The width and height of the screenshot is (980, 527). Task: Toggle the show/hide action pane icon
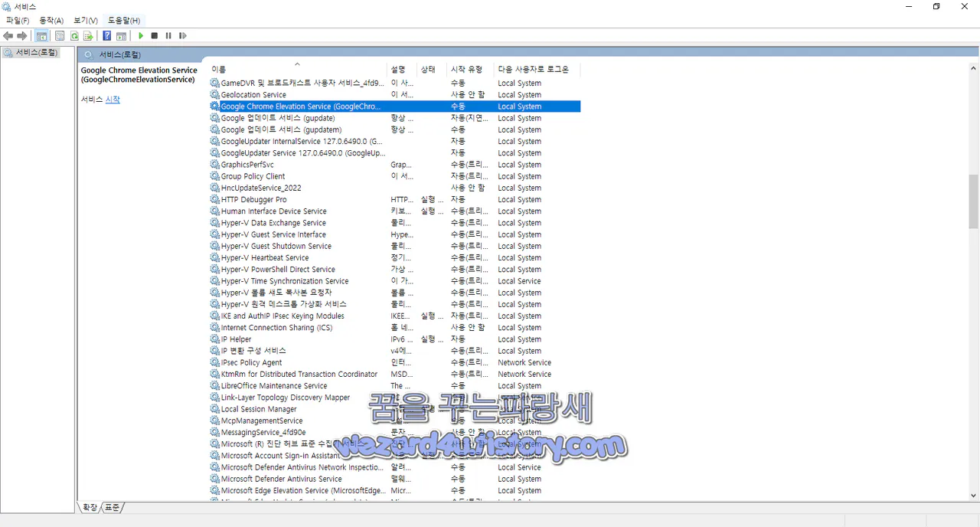tap(121, 36)
